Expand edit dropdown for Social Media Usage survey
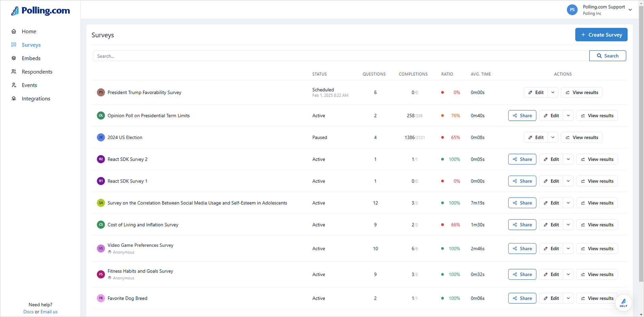644x317 pixels. coord(568,203)
